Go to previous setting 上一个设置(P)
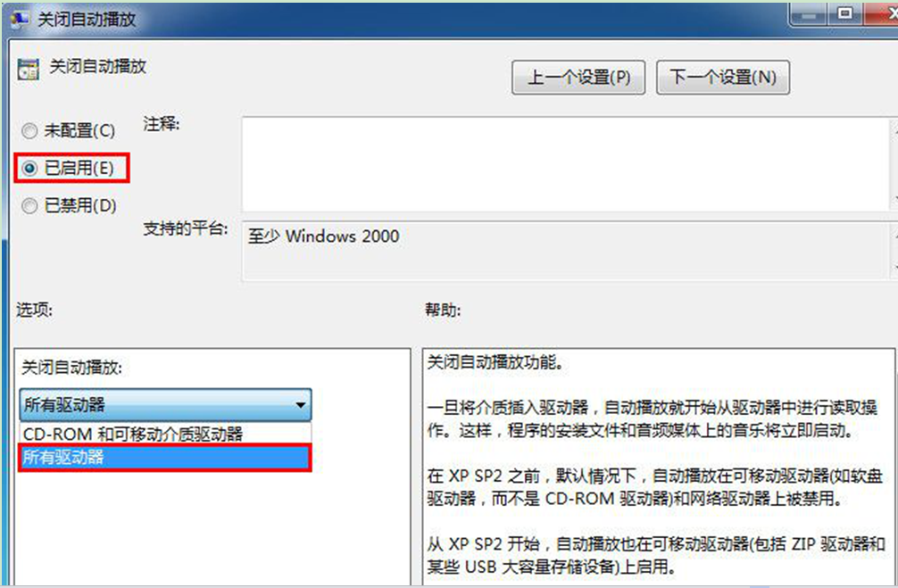 [x=578, y=78]
